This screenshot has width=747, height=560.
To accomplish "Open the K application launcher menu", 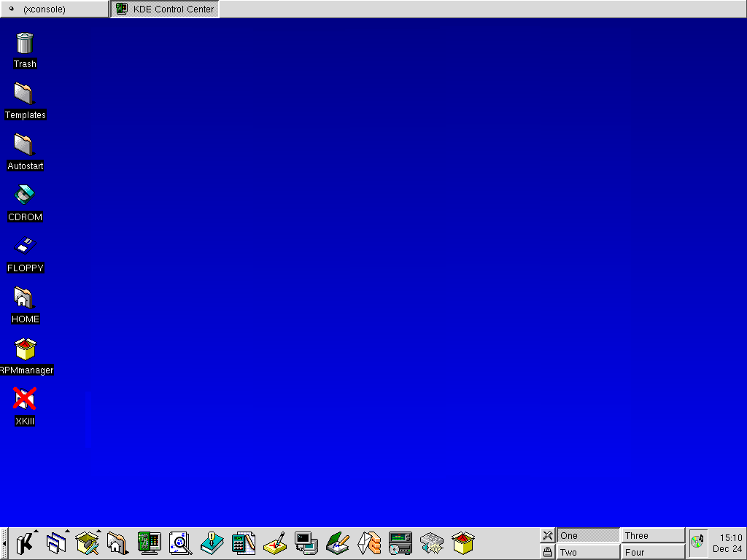I will click(25, 542).
